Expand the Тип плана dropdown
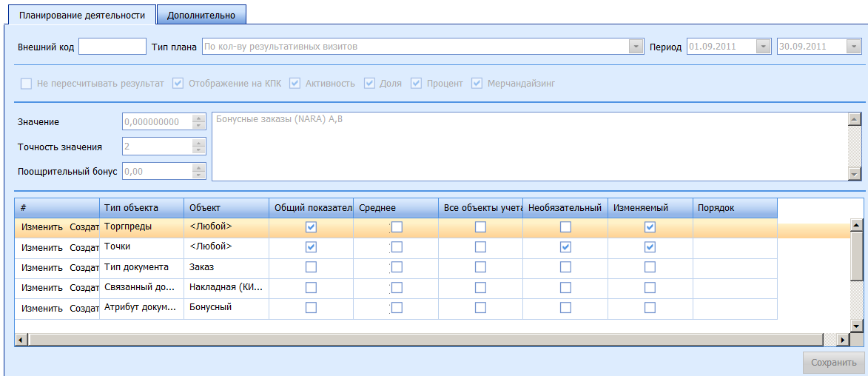Screen dimensions: 868x376 (636, 47)
